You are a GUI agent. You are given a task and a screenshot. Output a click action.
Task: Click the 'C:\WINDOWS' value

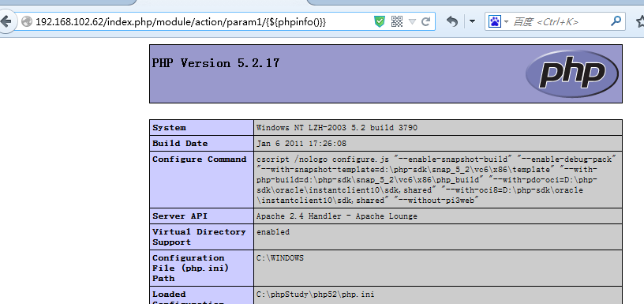280,258
